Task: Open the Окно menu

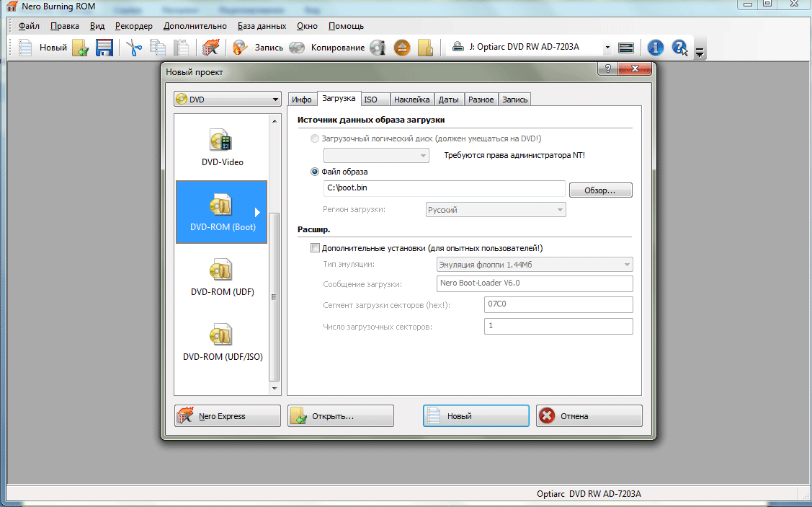Action: click(307, 26)
